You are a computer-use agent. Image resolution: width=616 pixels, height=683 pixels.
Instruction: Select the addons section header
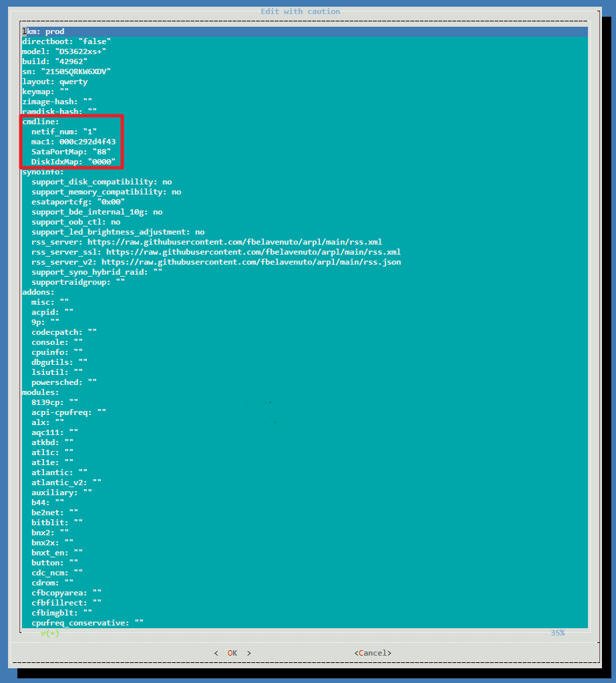(38, 292)
